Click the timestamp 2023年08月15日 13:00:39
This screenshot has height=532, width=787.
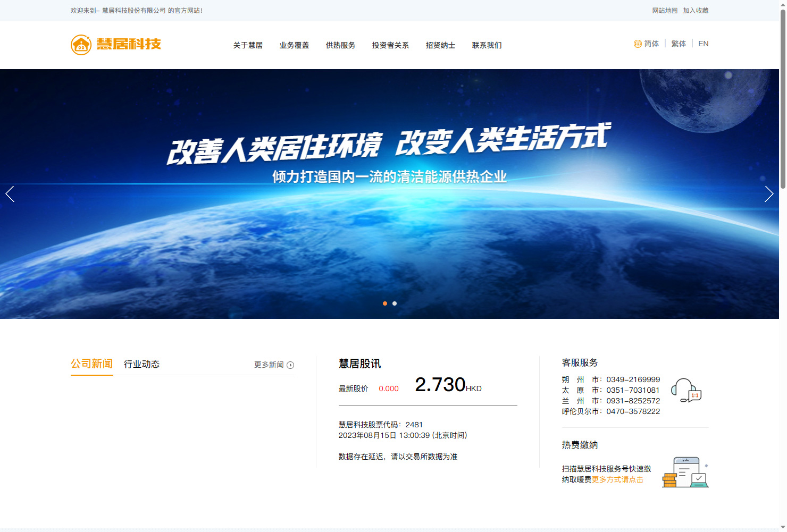384,435
